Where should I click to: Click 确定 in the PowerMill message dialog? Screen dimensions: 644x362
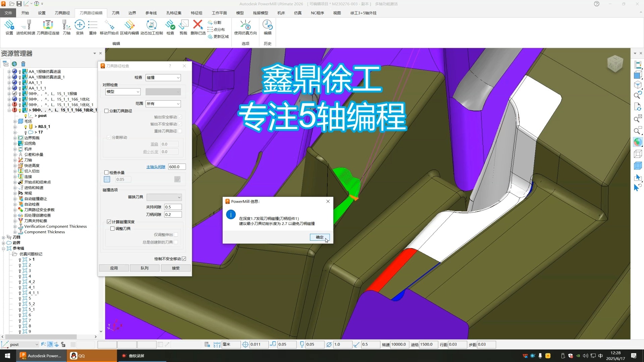(319, 237)
